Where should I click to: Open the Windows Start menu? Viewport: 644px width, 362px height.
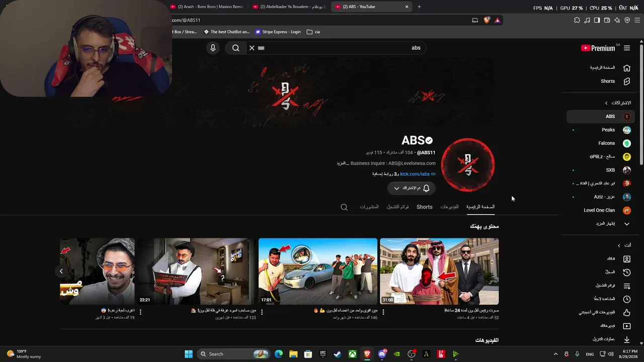[x=189, y=354]
